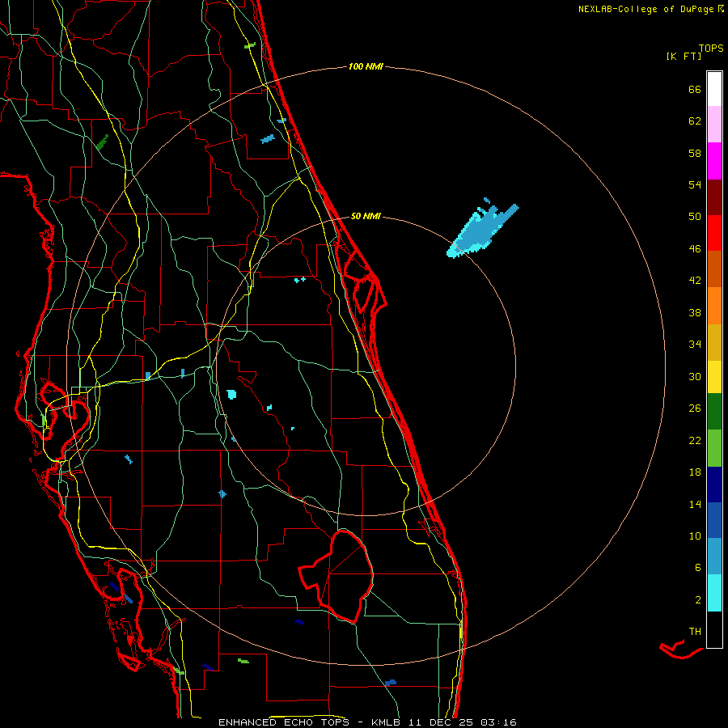Click the legend value label 14
This screenshot has width=728, height=728.
[695, 504]
